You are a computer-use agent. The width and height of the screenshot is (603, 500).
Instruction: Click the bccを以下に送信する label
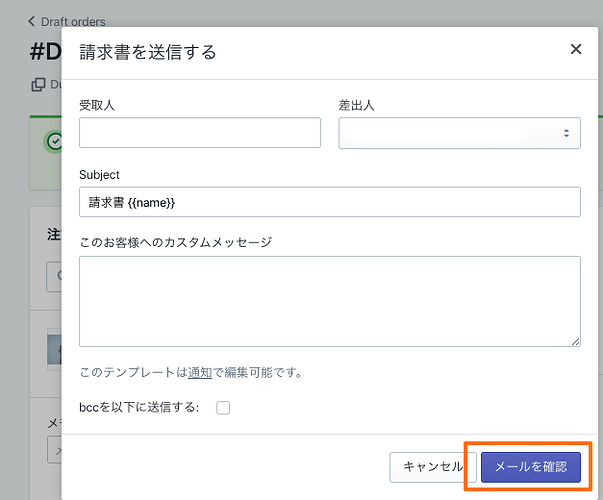coord(139,407)
